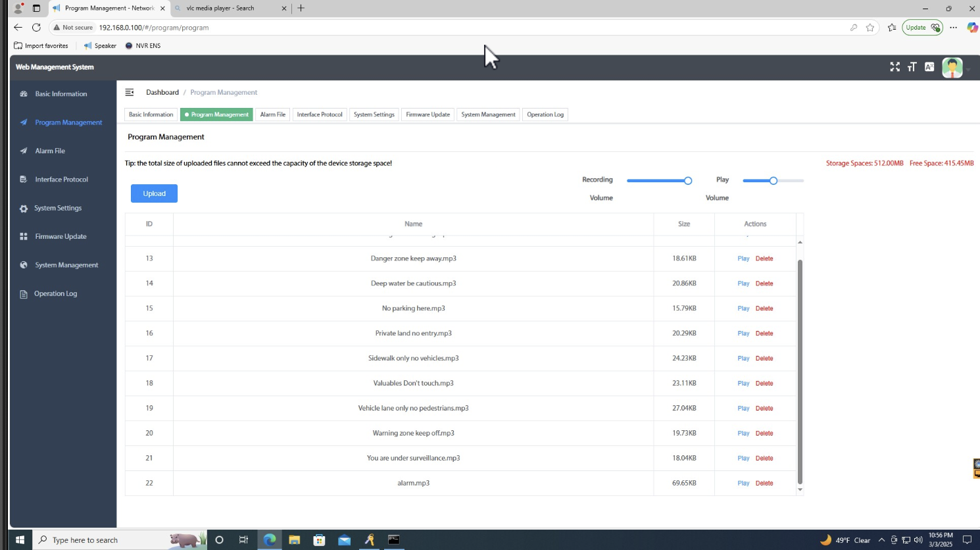980x550 pixels.
Task: Click the Windows taskbar search box
Action: coord(118,539)
